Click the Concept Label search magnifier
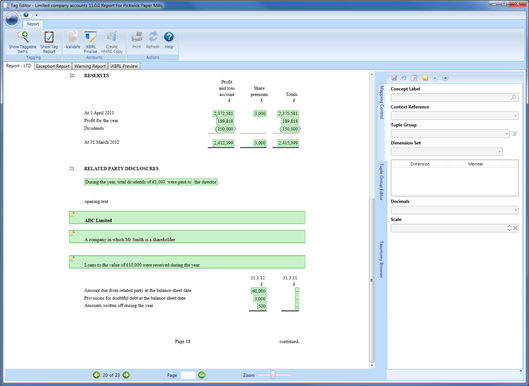 point(513,98)
